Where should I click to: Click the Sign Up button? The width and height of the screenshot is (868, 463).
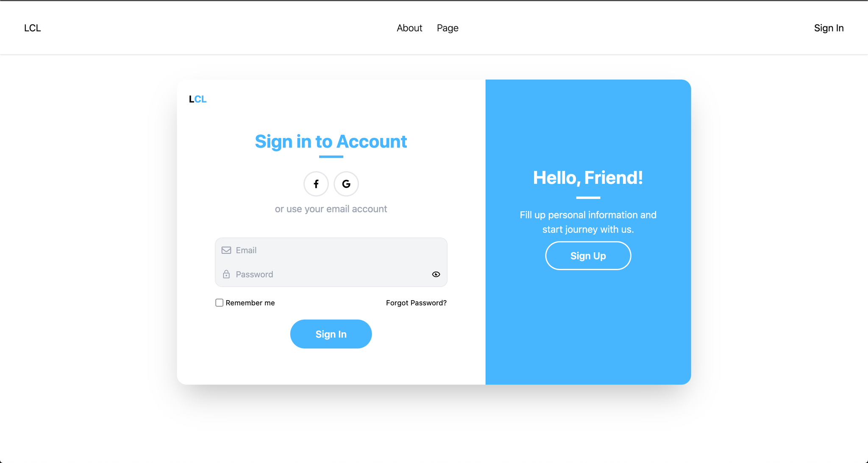[x=588, y=256]
